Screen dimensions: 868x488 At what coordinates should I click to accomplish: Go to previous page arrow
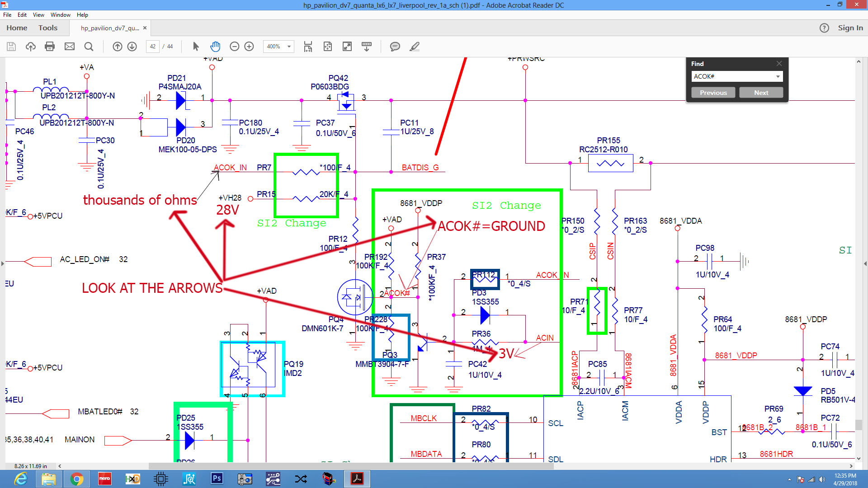point(117,47)
